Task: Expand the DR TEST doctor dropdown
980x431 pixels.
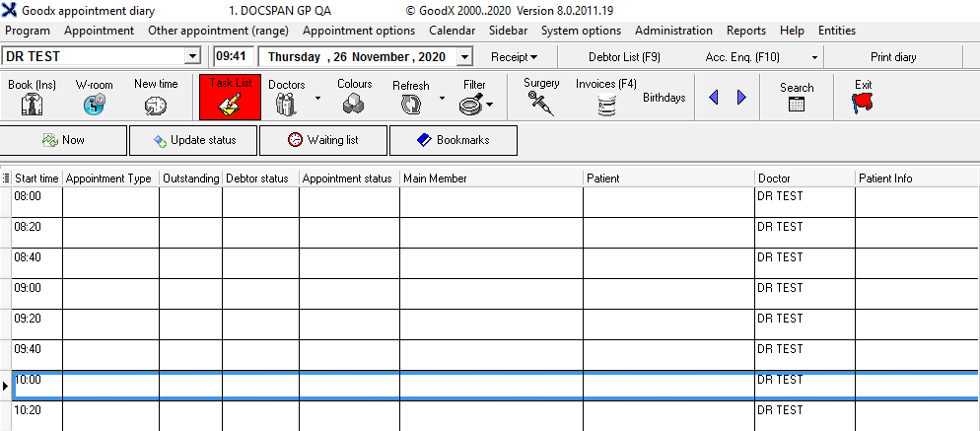Action: coord(192,57)
